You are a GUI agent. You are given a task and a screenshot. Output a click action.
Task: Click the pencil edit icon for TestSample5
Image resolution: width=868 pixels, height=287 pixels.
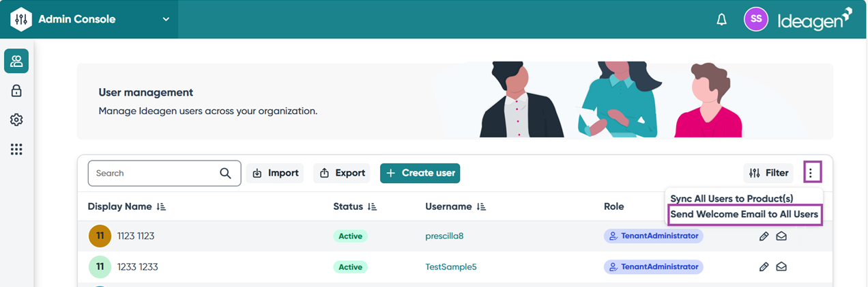764,267
